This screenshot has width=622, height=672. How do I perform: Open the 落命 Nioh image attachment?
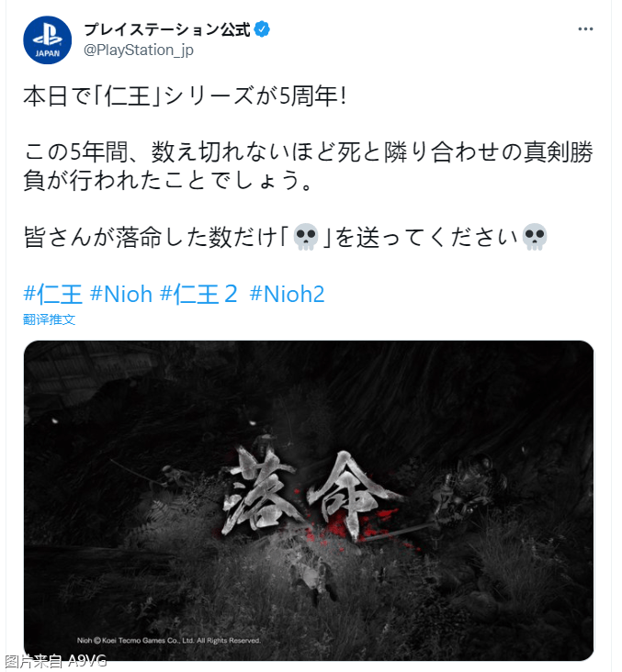(309, 500)
